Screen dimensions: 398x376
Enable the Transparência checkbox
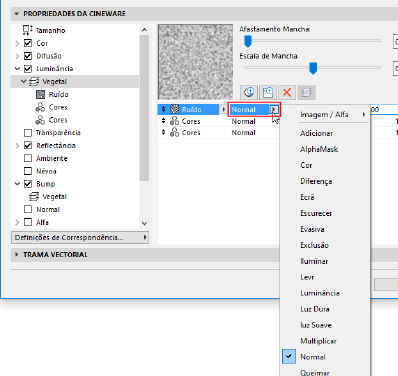(x=28, y=133)
